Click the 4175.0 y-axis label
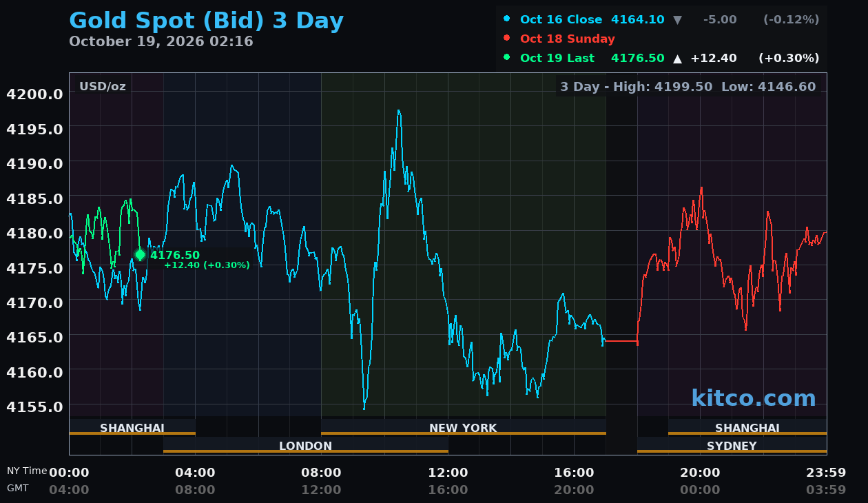 point(34,267)
